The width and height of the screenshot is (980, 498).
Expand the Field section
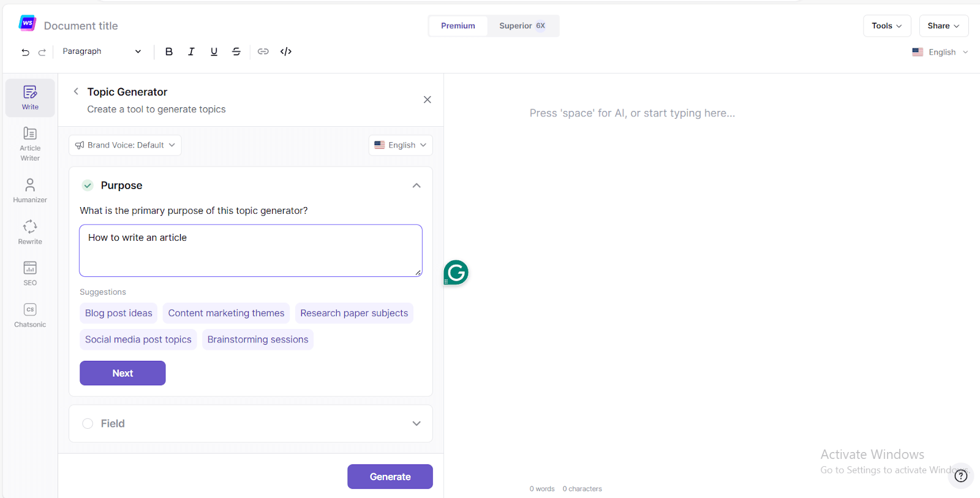tap(417, 423)
